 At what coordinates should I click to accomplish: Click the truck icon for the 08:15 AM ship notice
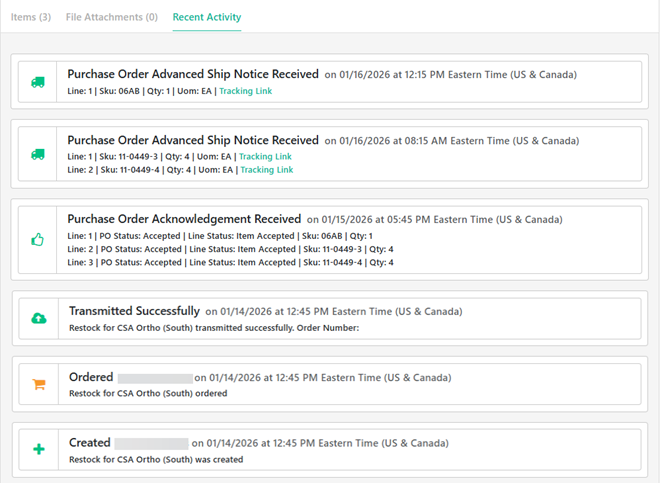click(x=38, y=154)
